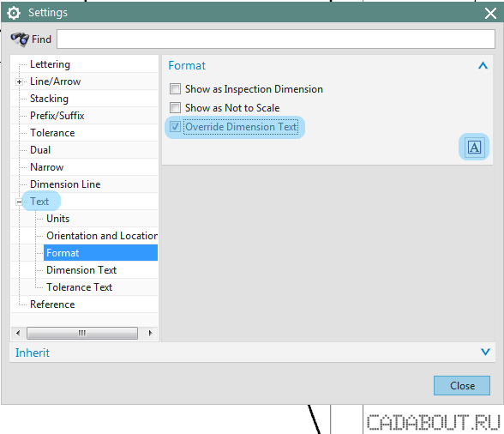Close the Settings dialog with the X

(x=490, y=13)
